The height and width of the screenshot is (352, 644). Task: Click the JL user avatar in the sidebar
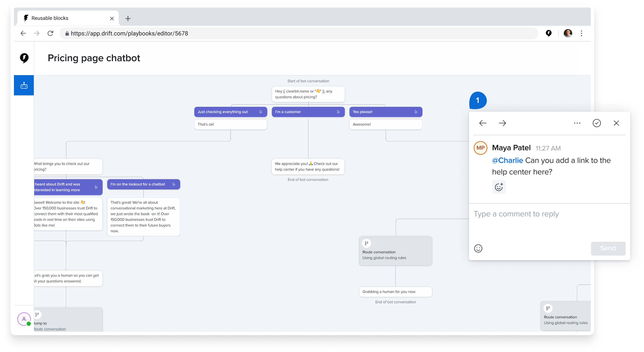coord(24,319)
